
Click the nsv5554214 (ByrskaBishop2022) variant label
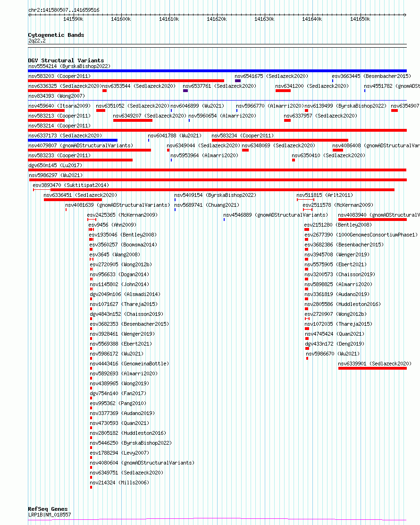click(69, 66)
